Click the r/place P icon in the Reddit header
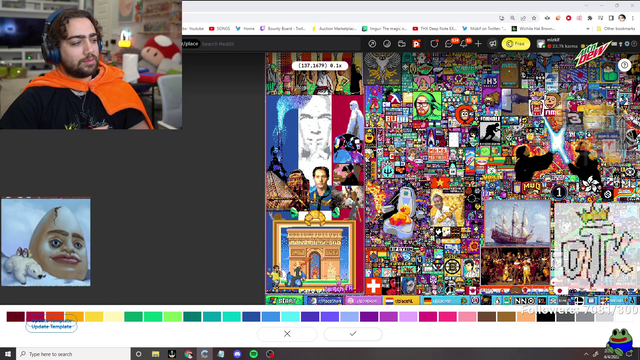The width and height of the screenshot is (640, 360). pyautogui.click(x=416, y=44)
